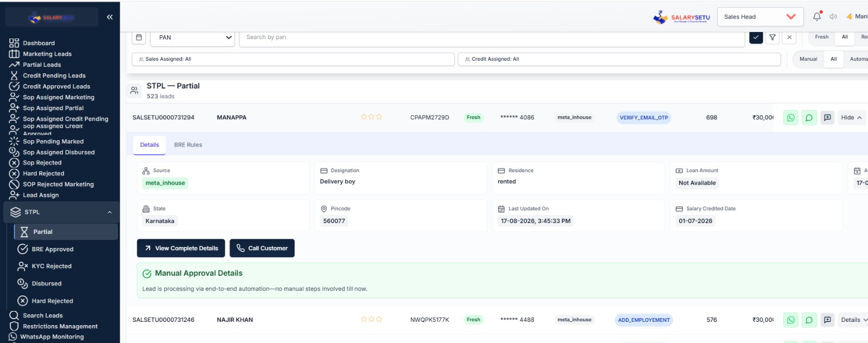Open Credit Approved Leads
This screenshot has width=868, height=343.
coord(56,86)
